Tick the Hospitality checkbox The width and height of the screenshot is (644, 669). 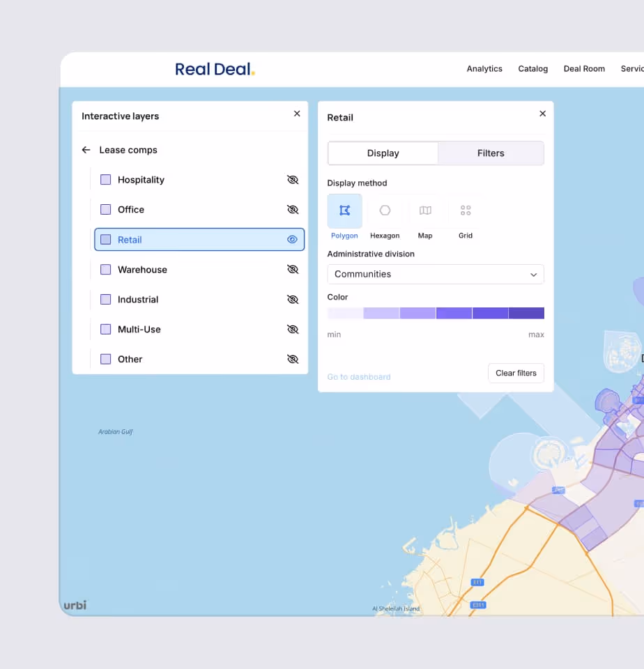pyautogui.click(x=105, y=180)
